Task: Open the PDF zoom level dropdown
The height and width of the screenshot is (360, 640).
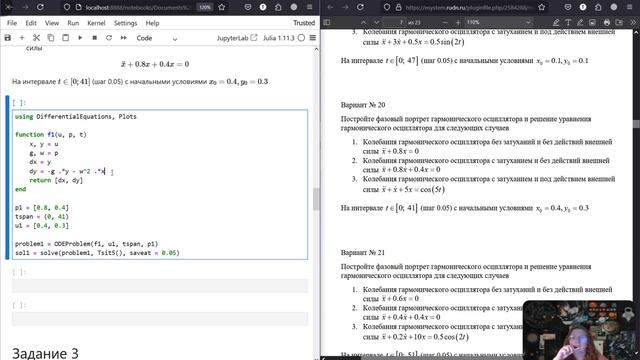Action: click(x=499, y=22)
